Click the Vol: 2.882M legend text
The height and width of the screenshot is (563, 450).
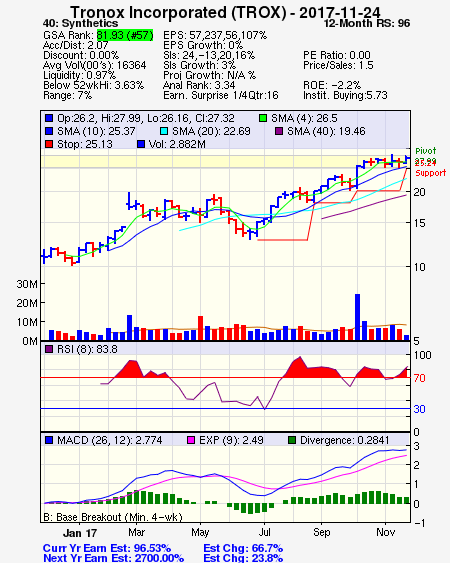click(x=177, y=144)
